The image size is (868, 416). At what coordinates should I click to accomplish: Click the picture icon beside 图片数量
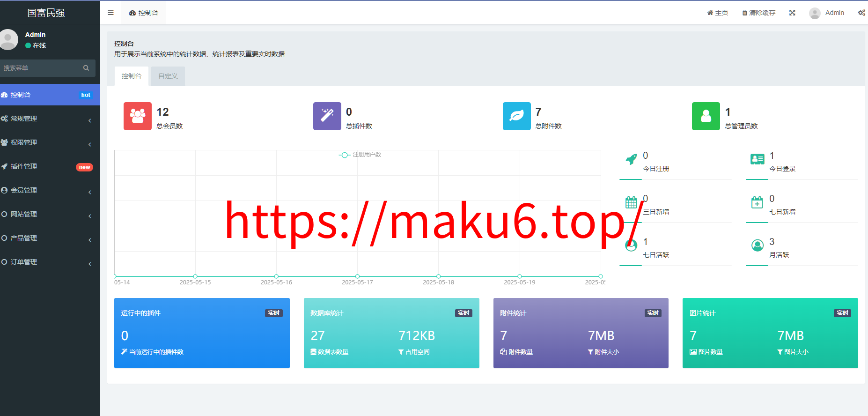point(693,352)
